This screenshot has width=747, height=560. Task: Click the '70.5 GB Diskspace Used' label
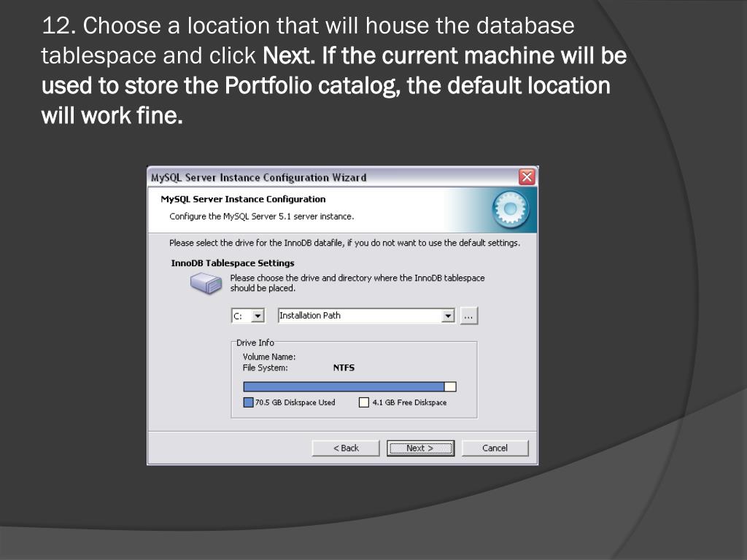(295, 402)
